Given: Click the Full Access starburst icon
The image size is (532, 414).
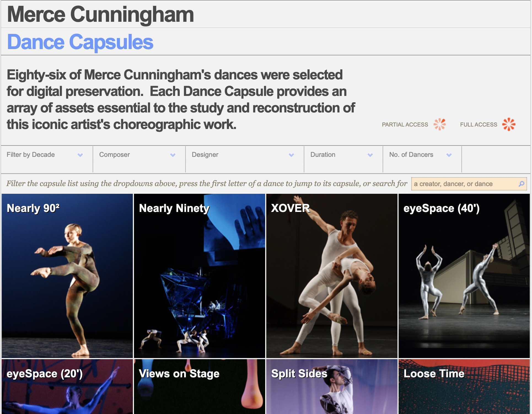Looking at the screenshot, I should coord(509,124).
